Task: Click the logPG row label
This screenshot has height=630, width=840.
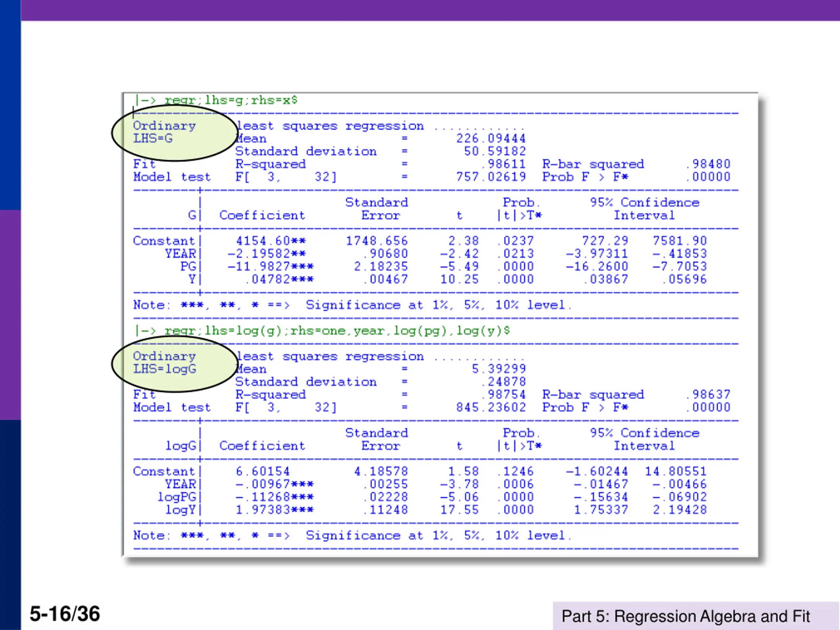Action: 177,497
